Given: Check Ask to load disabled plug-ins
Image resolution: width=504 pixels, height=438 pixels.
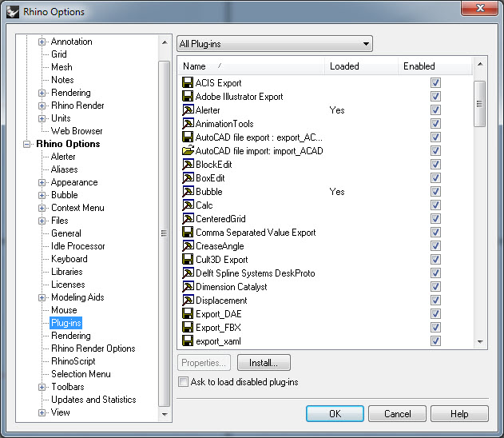Looking at the screenshot, I should (183, 382).
